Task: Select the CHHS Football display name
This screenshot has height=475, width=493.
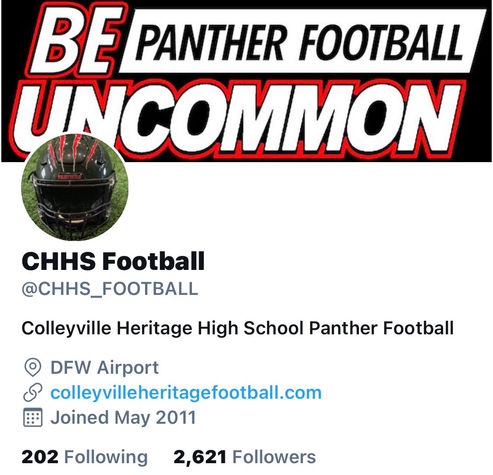Action: tap(113, 261)
